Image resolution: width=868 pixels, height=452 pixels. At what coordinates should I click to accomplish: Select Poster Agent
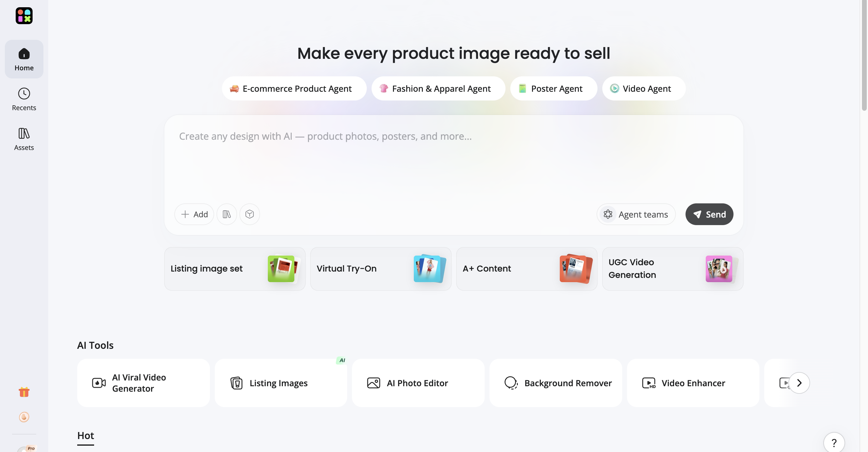click(x=554, y=88)
